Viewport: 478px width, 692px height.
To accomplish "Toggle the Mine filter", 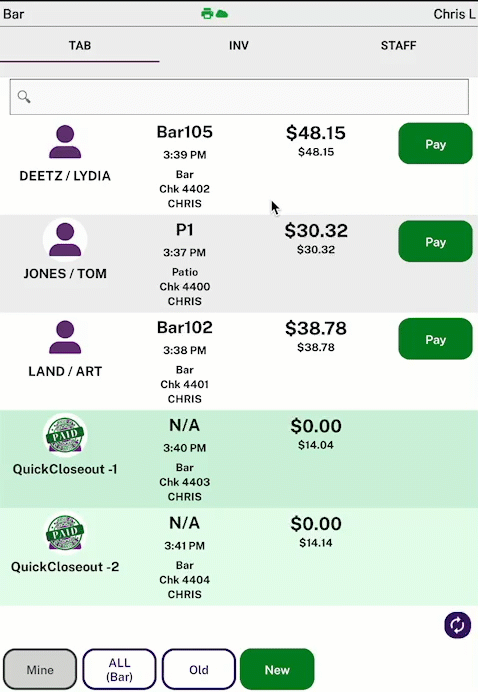I will coord(40,669).
